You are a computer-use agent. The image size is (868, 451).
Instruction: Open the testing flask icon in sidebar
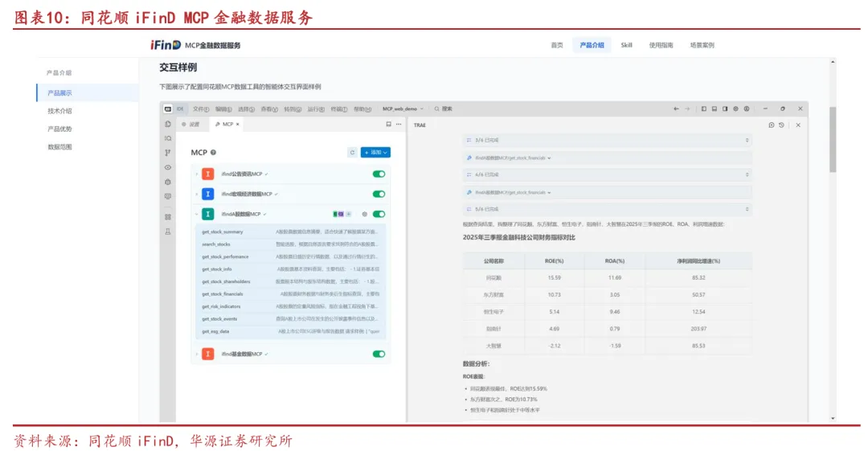tap(168, 232)
